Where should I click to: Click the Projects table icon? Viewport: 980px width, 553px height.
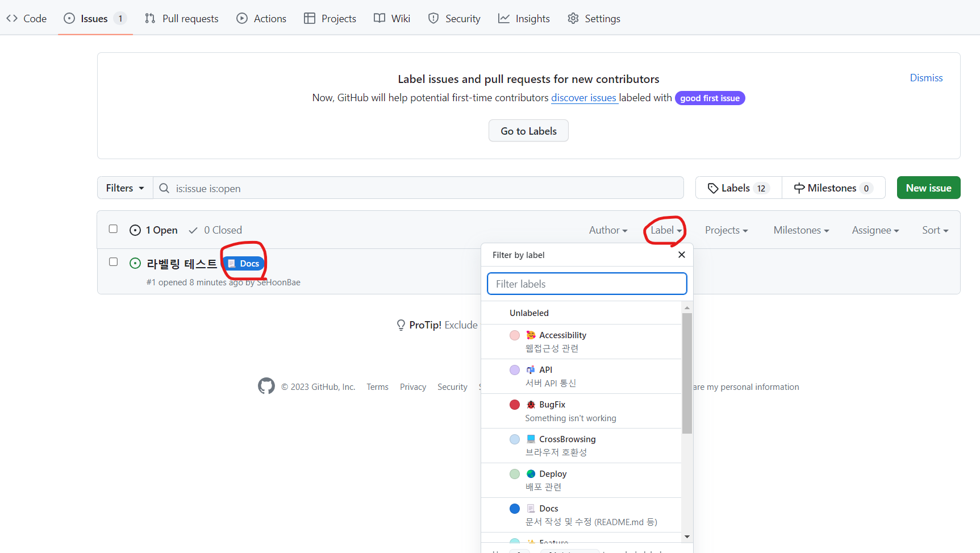pos(310,18)
